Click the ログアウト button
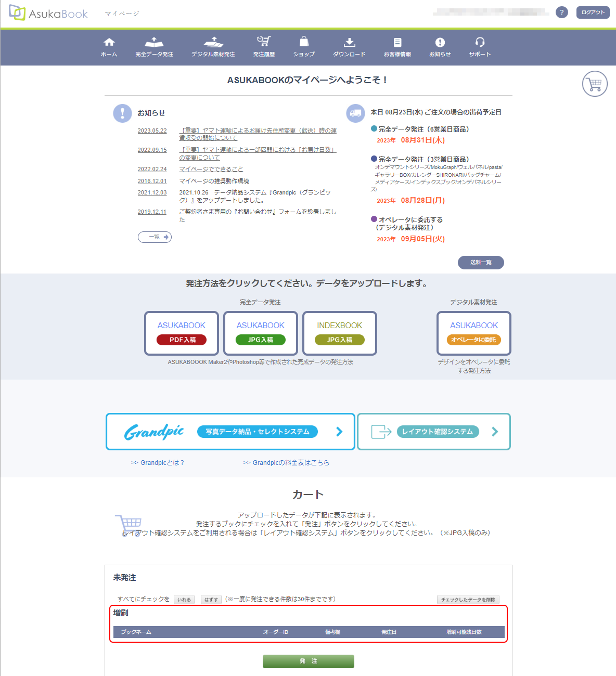616x676 pixels. click(593, 12)
